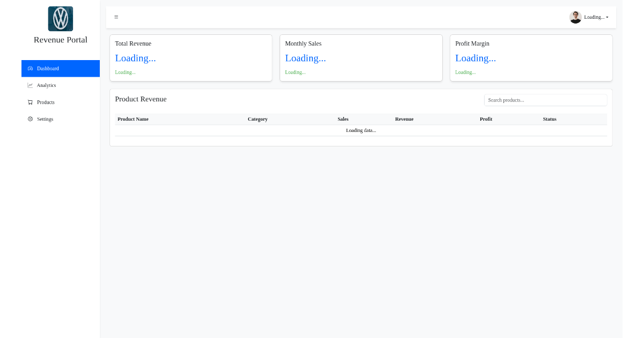Click the Analytics chart icon
Image resolution: width=644 pixels, height=338 pixels.
[x=30, y=85]
